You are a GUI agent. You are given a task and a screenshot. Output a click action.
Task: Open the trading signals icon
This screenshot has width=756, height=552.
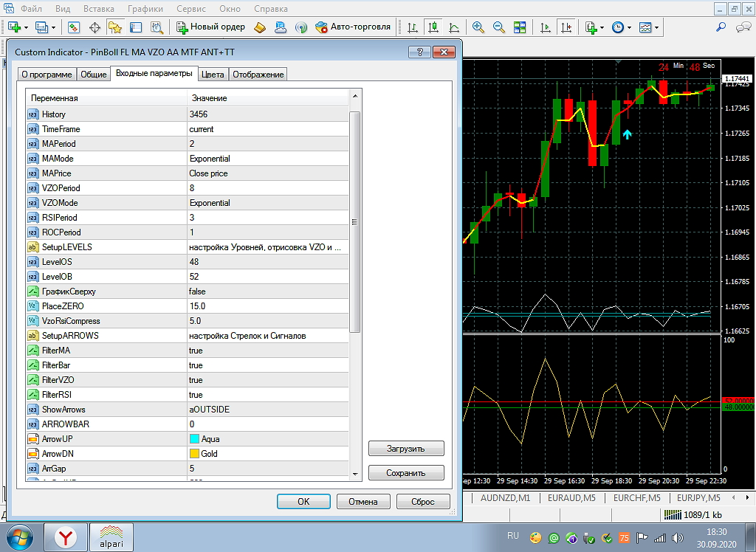point(301,27)
